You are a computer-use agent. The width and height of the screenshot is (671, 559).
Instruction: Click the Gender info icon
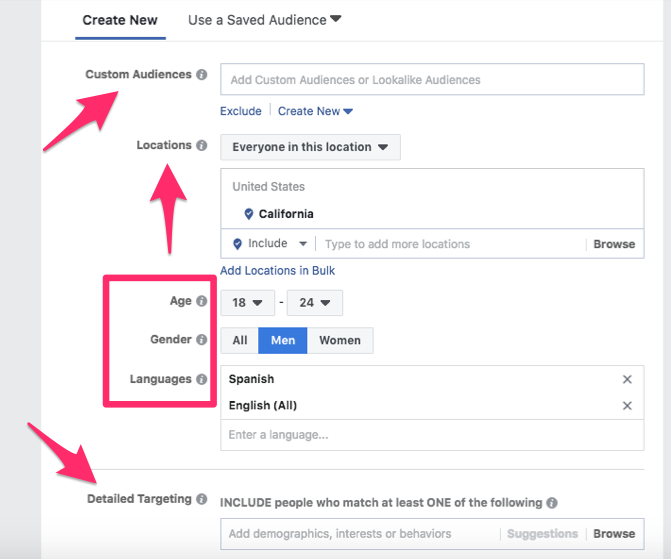(x=202, y=339)
